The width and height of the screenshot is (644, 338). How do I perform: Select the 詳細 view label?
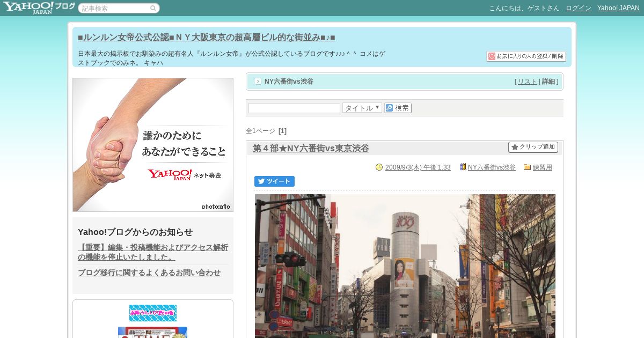(x=548, y=82)
